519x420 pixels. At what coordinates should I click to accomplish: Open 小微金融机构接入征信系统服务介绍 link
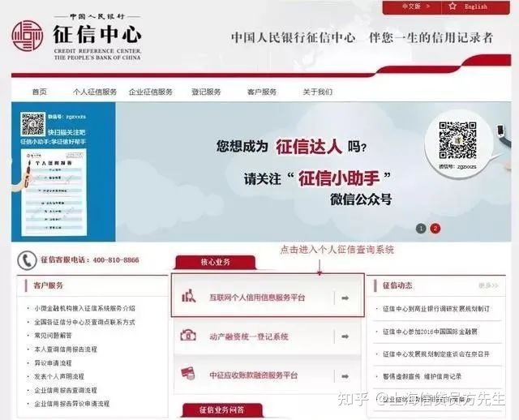[x=84, y=308]
